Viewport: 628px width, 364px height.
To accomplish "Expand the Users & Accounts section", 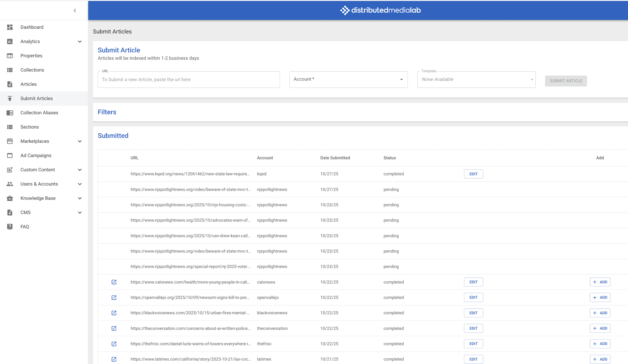I will pyautogui.click(x=80, y=184).
